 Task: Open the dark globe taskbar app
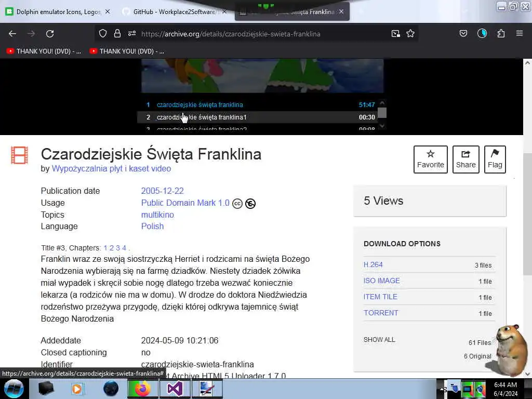point(111,389)
